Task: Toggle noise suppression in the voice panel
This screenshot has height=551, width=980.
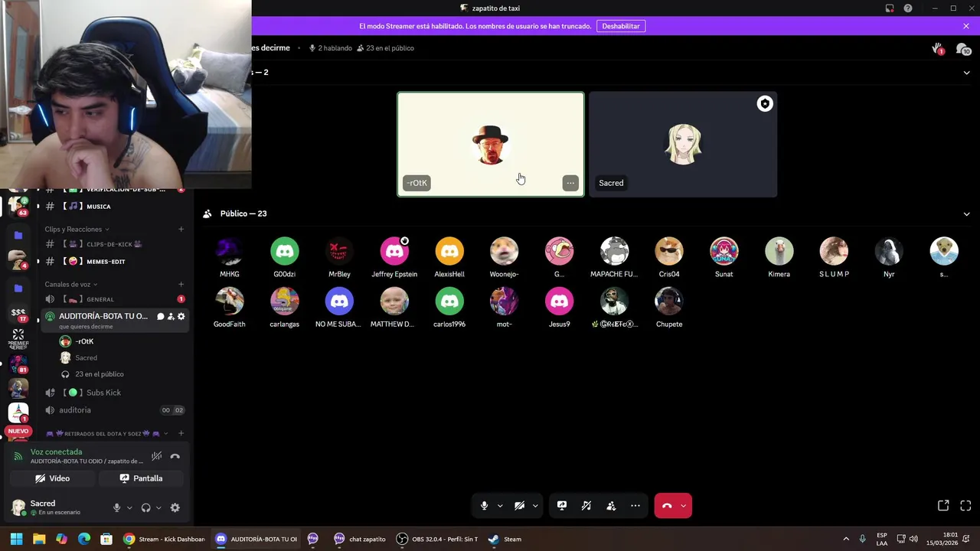Action: (x=156, y=456)
